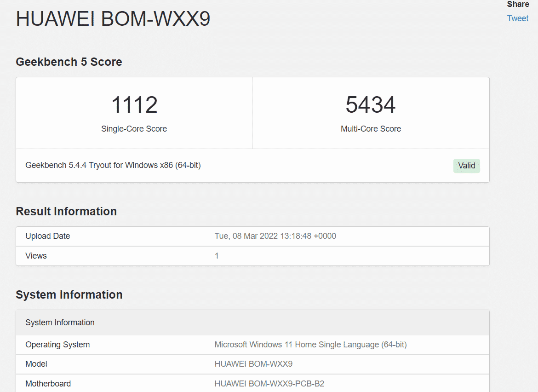Click the Geekbench 5.4.4 Tryout version text
The width and height of the screenshot is (538, 392).
[x=113, y=165]
